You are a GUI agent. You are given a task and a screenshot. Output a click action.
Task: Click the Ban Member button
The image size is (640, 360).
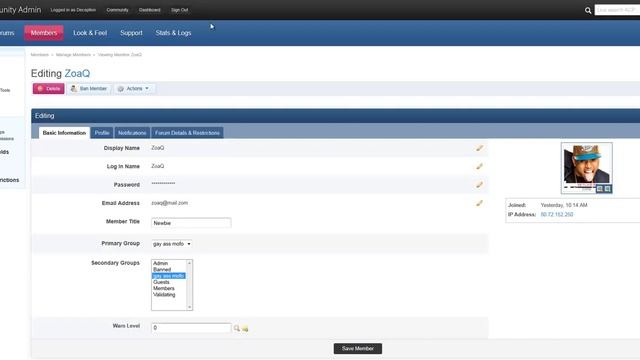[89, 89]
